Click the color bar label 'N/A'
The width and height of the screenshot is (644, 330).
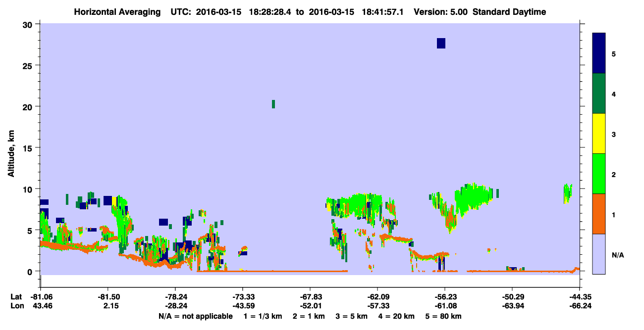click(617, 255)
